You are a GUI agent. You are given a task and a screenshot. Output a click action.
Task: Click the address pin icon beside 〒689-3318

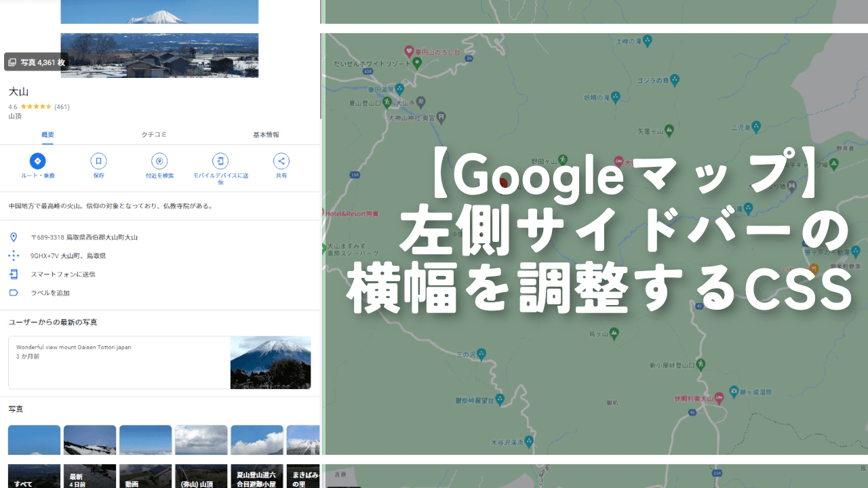[x=13, y=237]
